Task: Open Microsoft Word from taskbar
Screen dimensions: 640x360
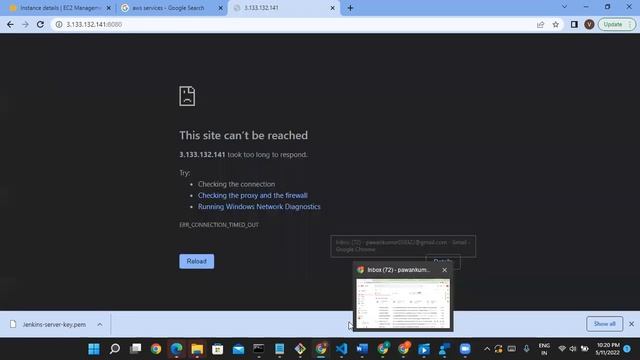Action: [362, 349]
